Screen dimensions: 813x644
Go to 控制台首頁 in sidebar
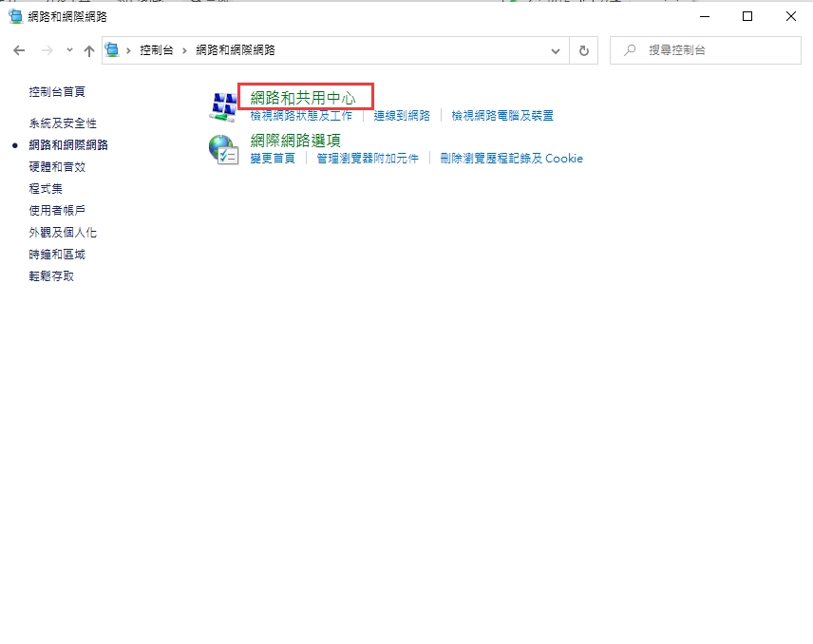(57, 92)
